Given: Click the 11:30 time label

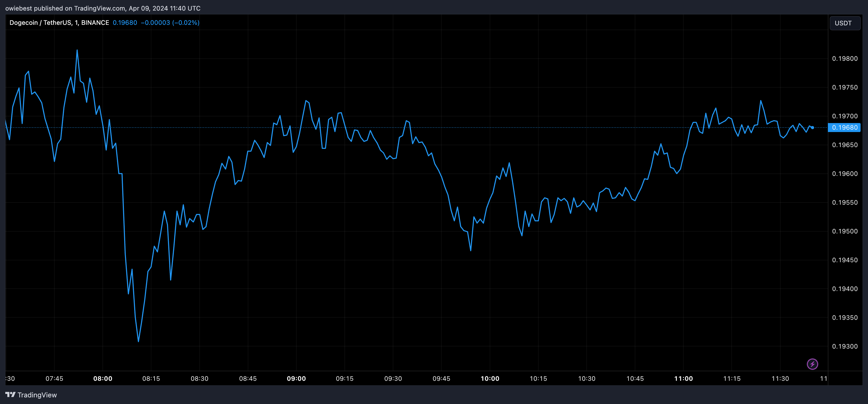Looking at the screenshot, I should 780,378.
